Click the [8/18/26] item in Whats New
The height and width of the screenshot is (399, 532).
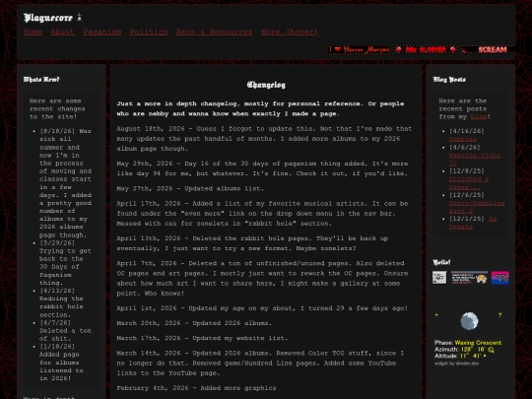pyautogui.click(x=65, y=183)
